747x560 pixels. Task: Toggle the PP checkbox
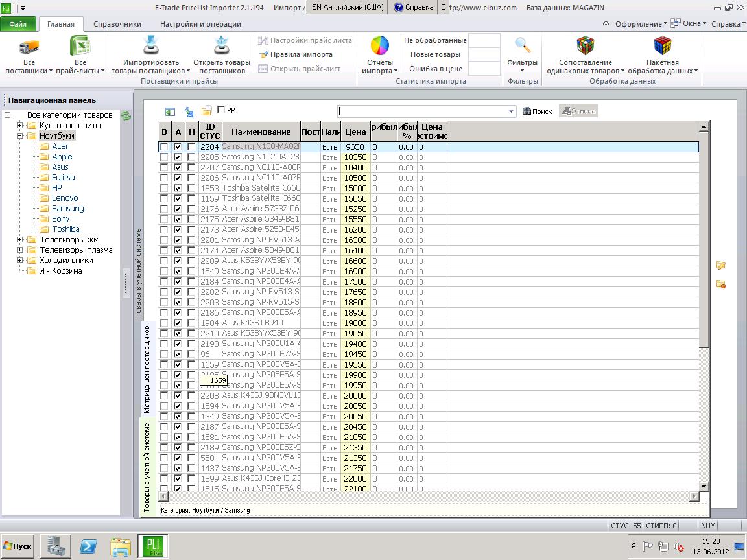coord(221,110)
